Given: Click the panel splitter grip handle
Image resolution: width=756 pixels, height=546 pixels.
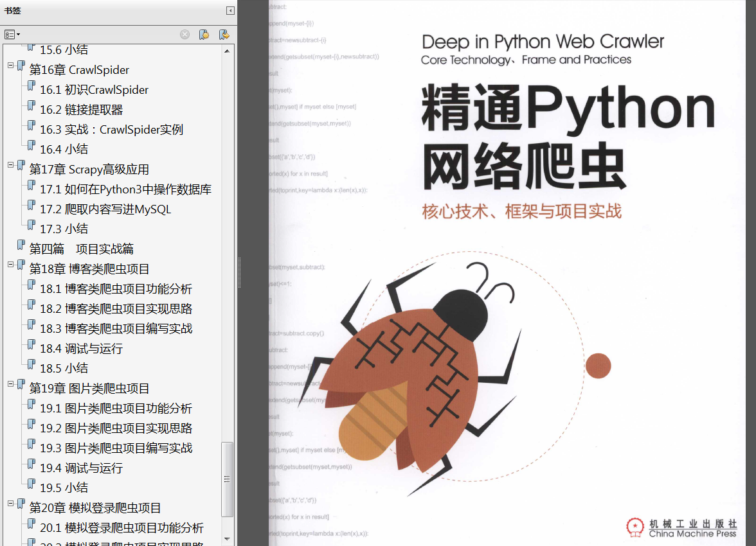Looking at the screenshot, I should click(x=239, y=273).
